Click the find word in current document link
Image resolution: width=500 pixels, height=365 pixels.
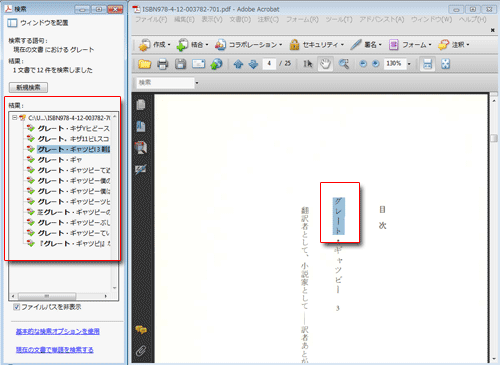[x=55, y=350]
